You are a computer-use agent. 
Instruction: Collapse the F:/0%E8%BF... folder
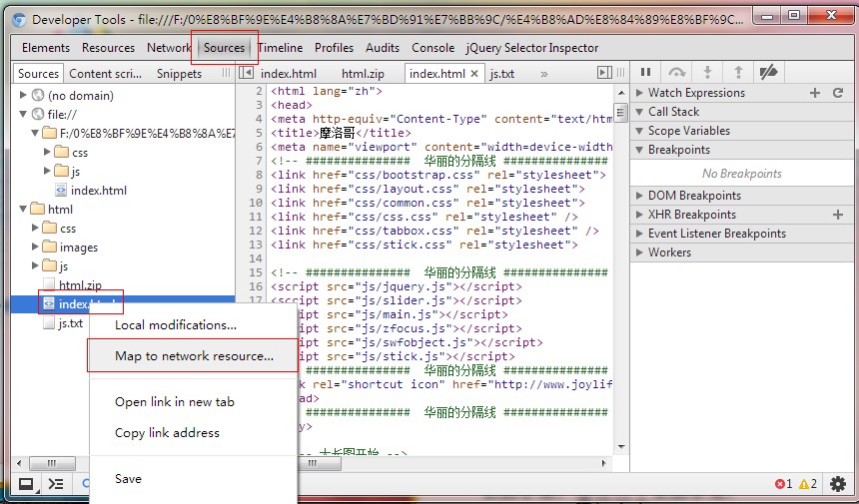pyautogui.click(x=35, y=133)
